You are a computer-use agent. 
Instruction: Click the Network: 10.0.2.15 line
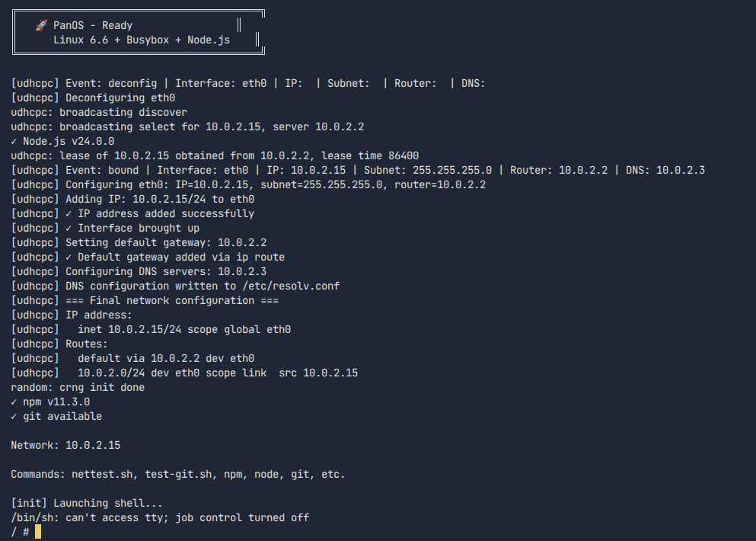coord(65,445)
